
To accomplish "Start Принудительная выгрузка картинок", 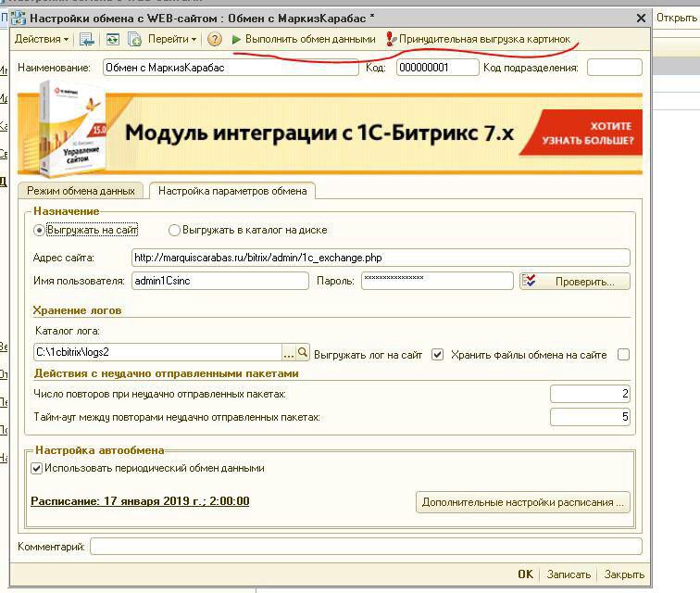I will [x=478, y=39].
